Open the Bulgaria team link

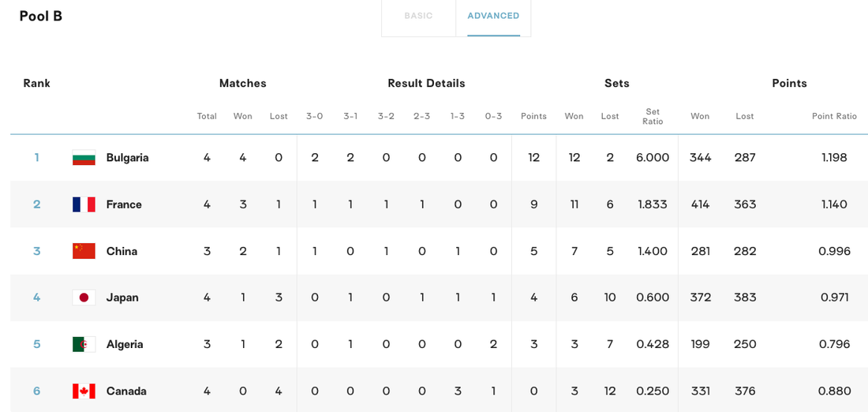pos(127,158)
